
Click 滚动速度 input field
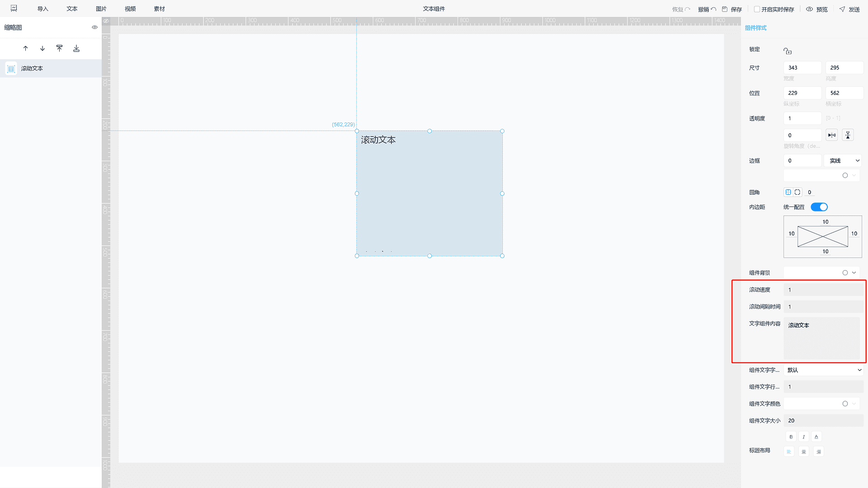tap(824, 290)
